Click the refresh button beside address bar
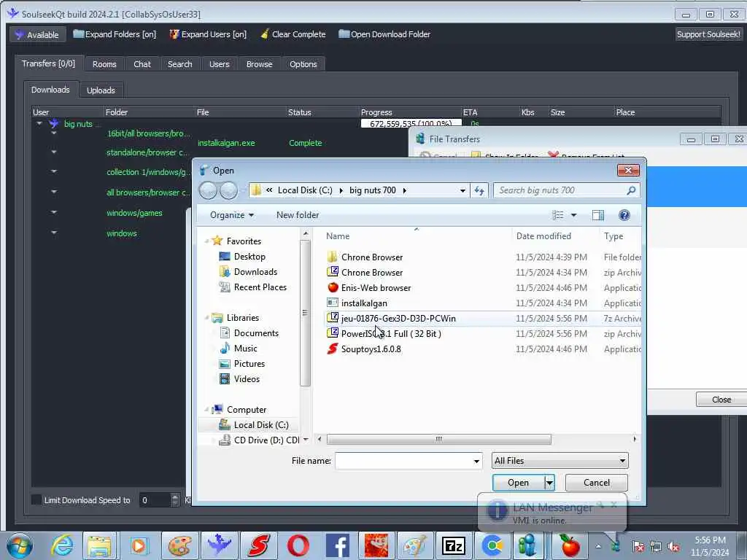This screenshot has height=560, width=747. click(x=479, y=190)
